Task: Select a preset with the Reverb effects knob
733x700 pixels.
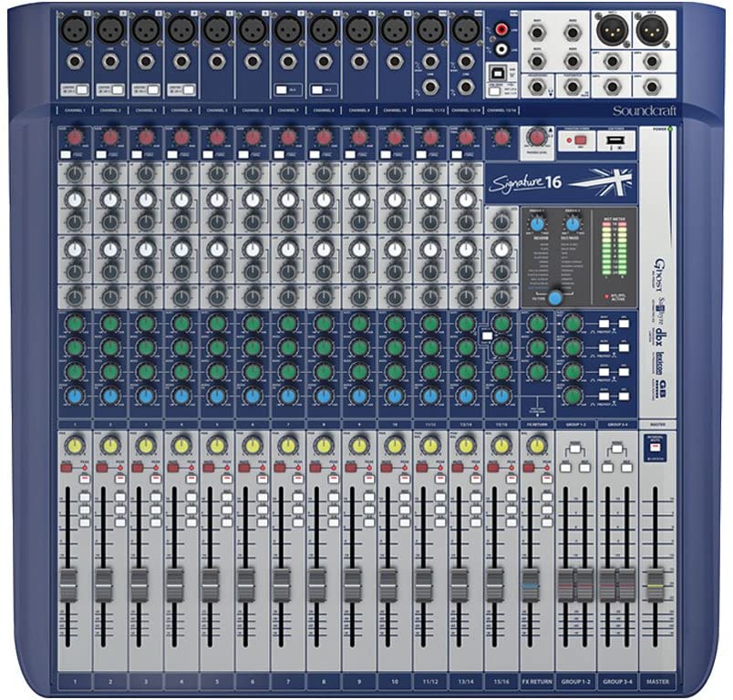Action: click(537, 223)
